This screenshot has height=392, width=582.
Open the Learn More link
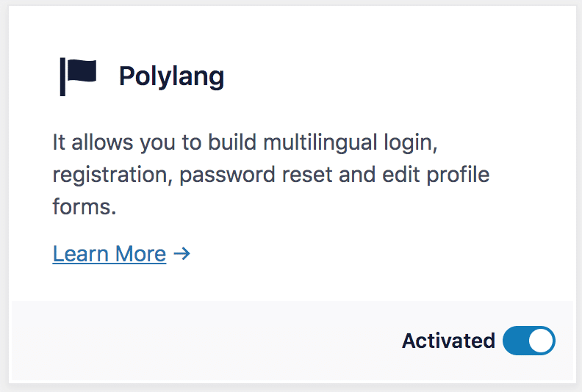point(109,254)
